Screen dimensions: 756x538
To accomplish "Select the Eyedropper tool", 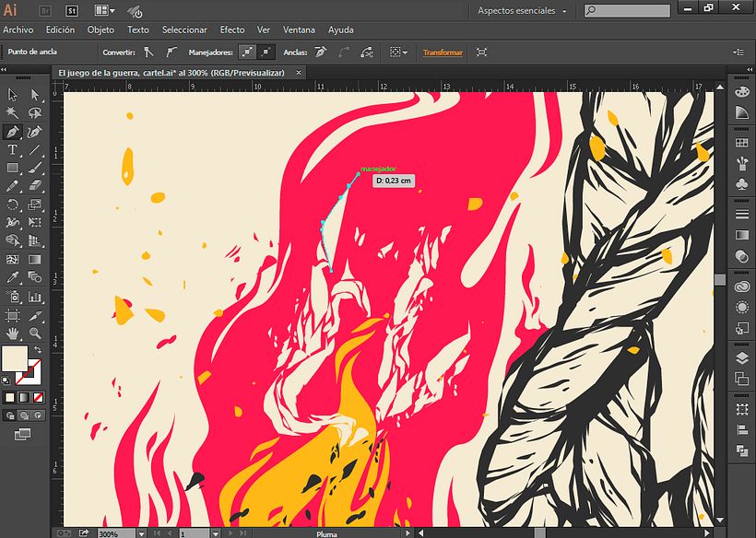I will pos(13,277).
